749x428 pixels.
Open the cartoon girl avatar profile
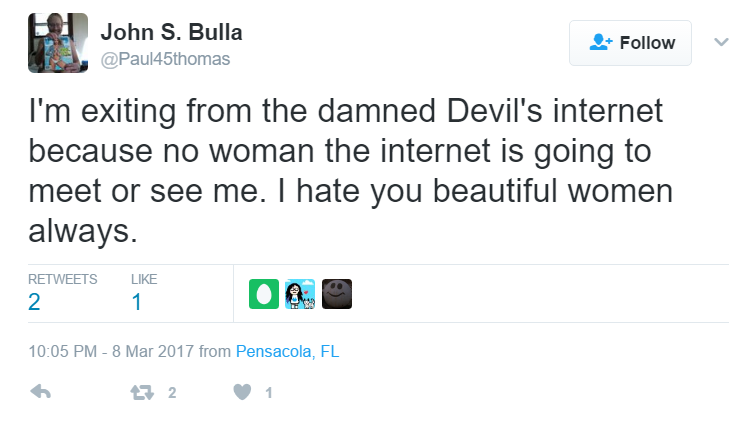coord(300,294)
